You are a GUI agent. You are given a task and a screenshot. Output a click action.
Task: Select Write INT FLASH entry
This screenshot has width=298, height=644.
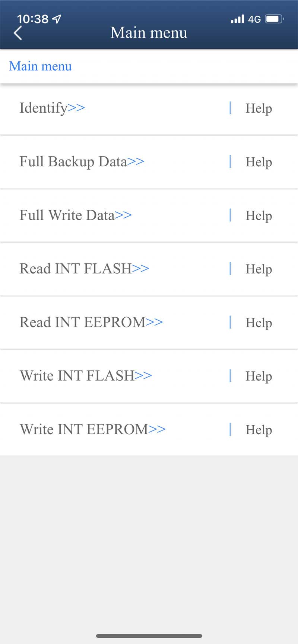[86, 376]
